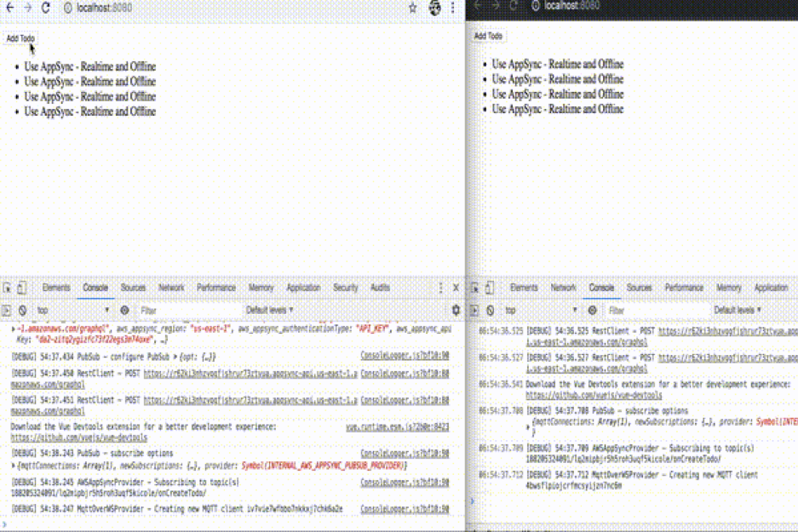Expand the {opt: {…}} object in left console
The image size is (798, 532).
point(175,357)
